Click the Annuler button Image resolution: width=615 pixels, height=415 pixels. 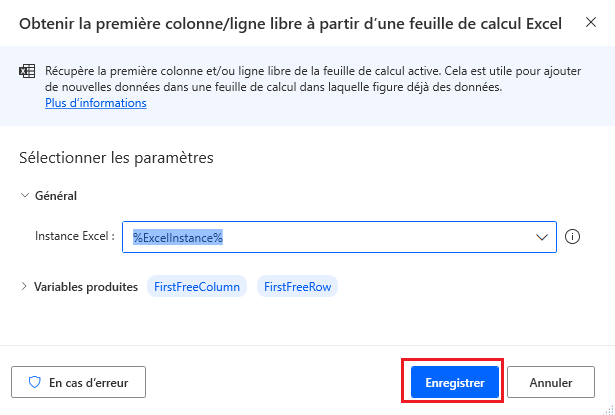click(551, 382)
